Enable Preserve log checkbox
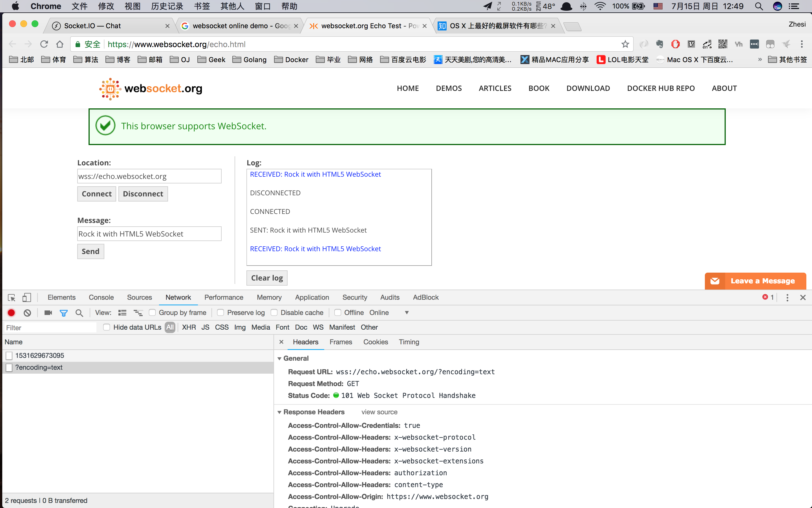 220,313
